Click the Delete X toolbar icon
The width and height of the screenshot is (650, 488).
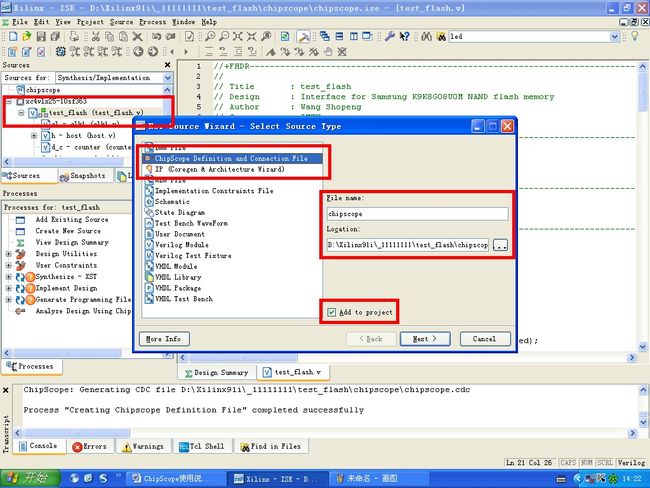point(137,36)
